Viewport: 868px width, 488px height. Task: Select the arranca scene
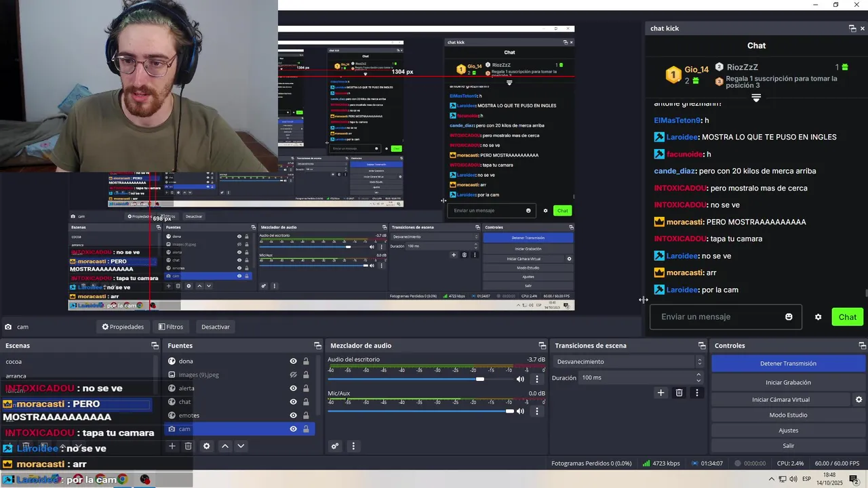tap(16, 376)
